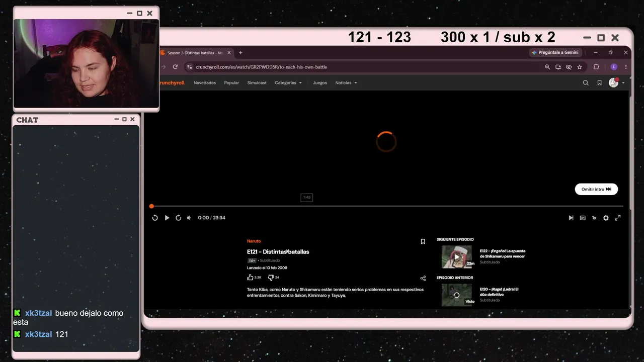This screenshot has width=644, height=362.
Task: Add episode E121 to watchlist with bookmark
Action: (x=423, y=241)
